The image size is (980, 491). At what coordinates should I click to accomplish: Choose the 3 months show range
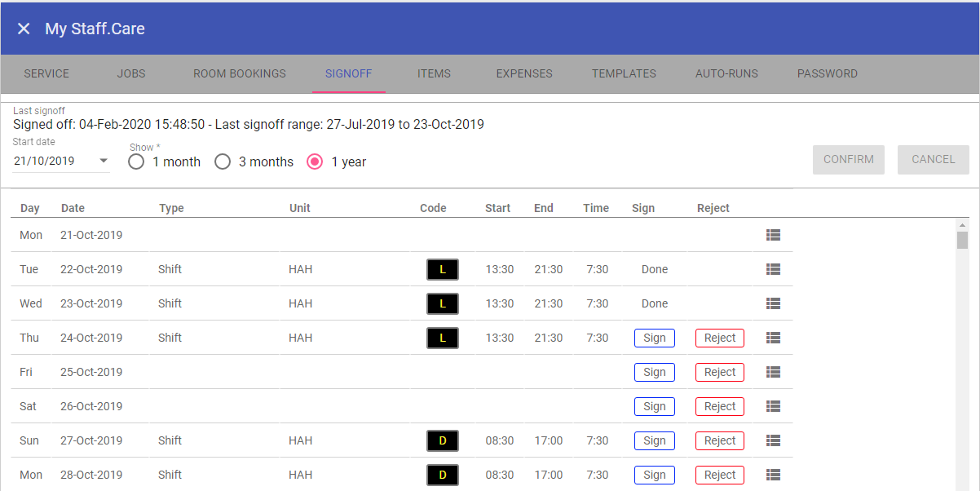pos(223,161)
